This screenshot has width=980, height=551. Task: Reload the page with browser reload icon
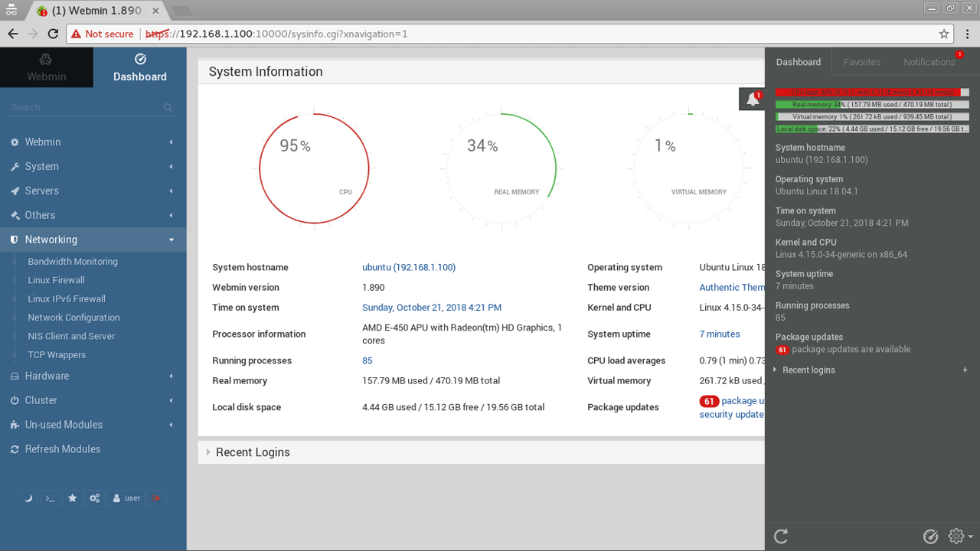[53, 34]
